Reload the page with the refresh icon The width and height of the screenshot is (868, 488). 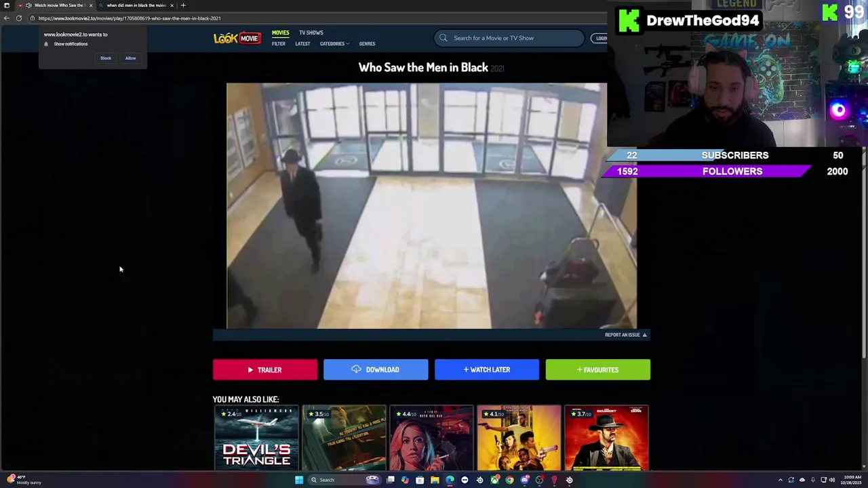(x=19, y=18)
